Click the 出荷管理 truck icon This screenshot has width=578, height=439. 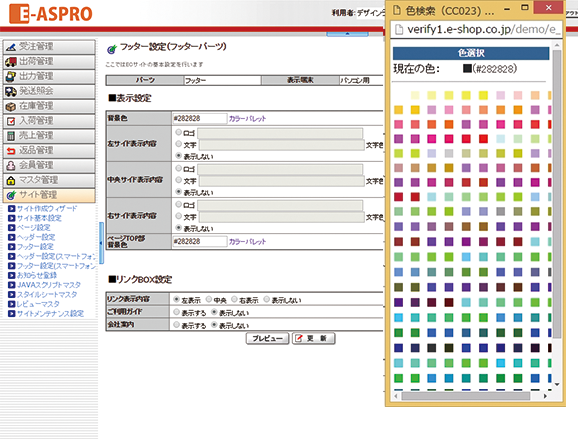click(x=11, y=62)
